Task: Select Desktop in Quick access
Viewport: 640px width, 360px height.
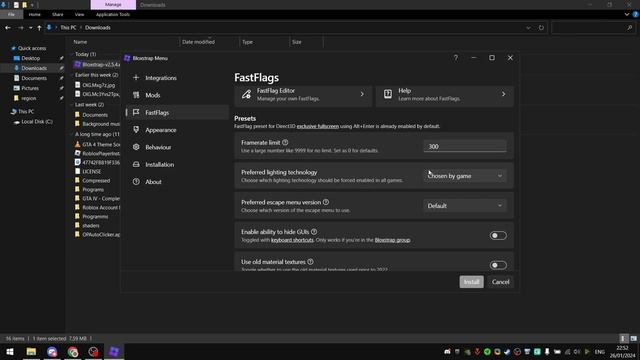Action: point(31,58)
